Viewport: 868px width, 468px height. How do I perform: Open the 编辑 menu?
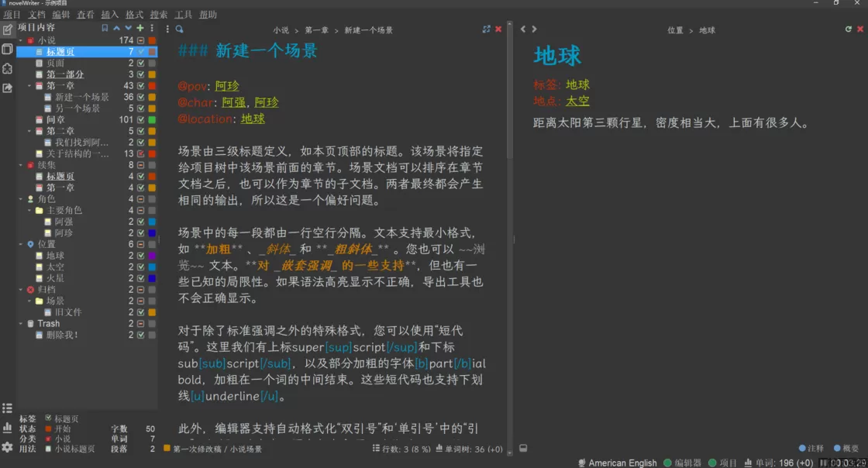coord(61,15)
